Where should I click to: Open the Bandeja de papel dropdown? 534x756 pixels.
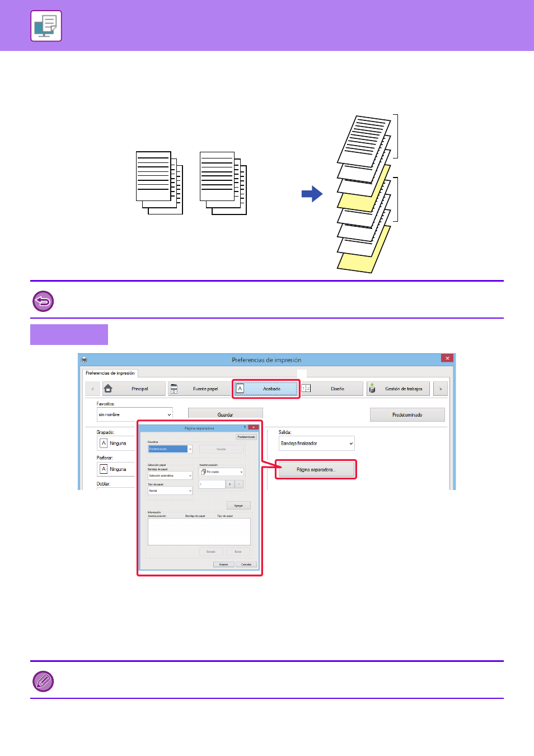(170, 475)
